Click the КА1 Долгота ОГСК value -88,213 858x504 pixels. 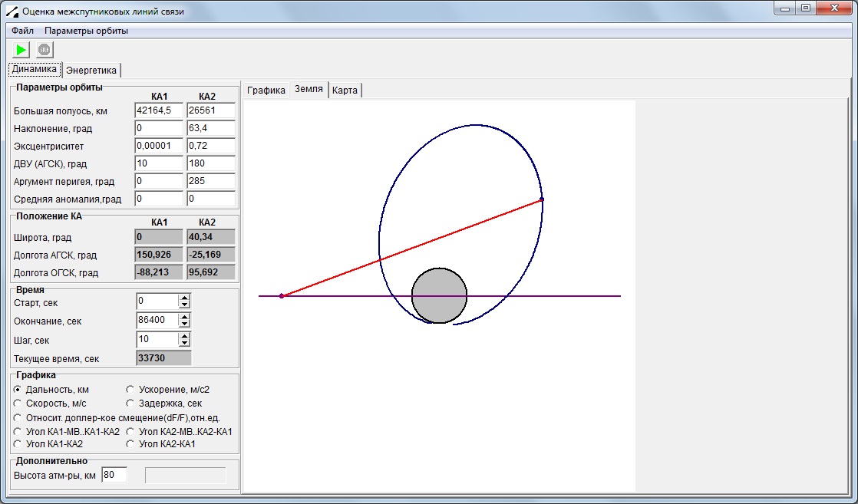click(x=159, y=272)
